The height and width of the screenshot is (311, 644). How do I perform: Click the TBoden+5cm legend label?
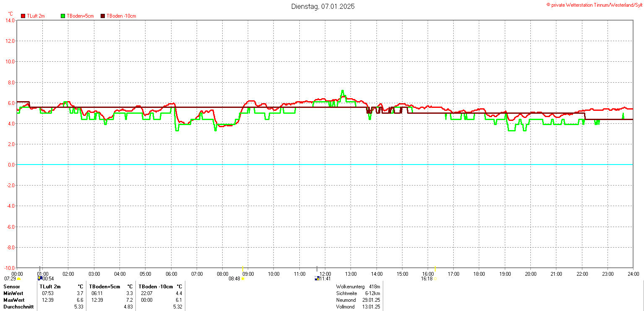80,16
